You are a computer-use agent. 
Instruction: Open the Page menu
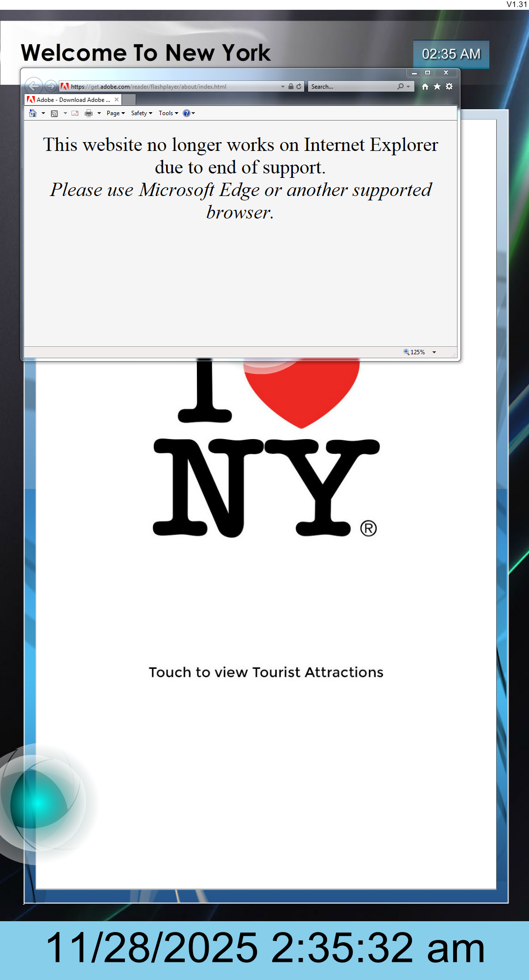(x=116, y=113)
